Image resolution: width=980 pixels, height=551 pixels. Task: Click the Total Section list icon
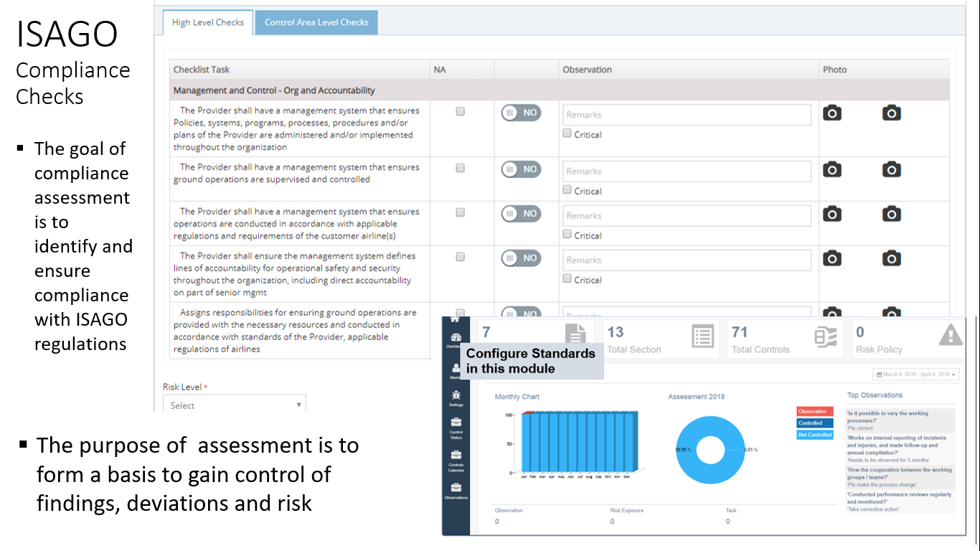pos(703,336)
